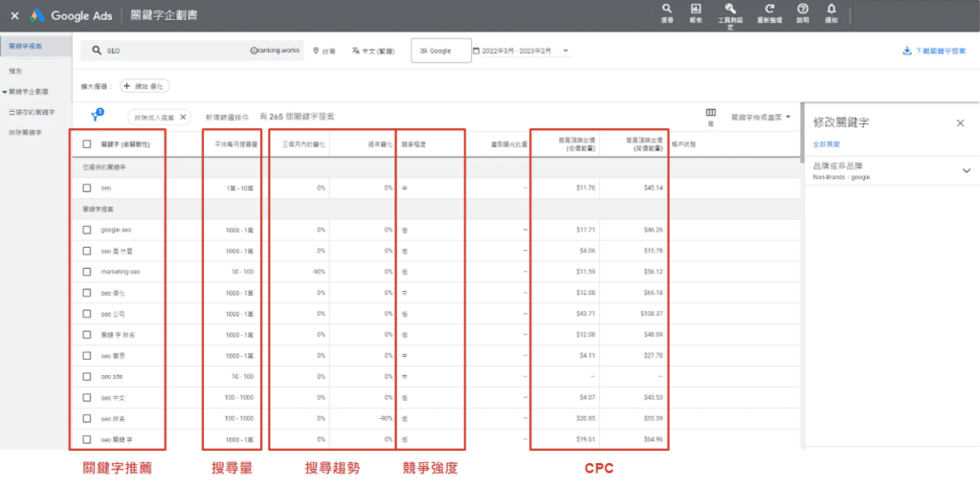Viewport: 980px width, 487px height.
Task: Check the box for "seo 排名"
Action: (x=87, y=418)
